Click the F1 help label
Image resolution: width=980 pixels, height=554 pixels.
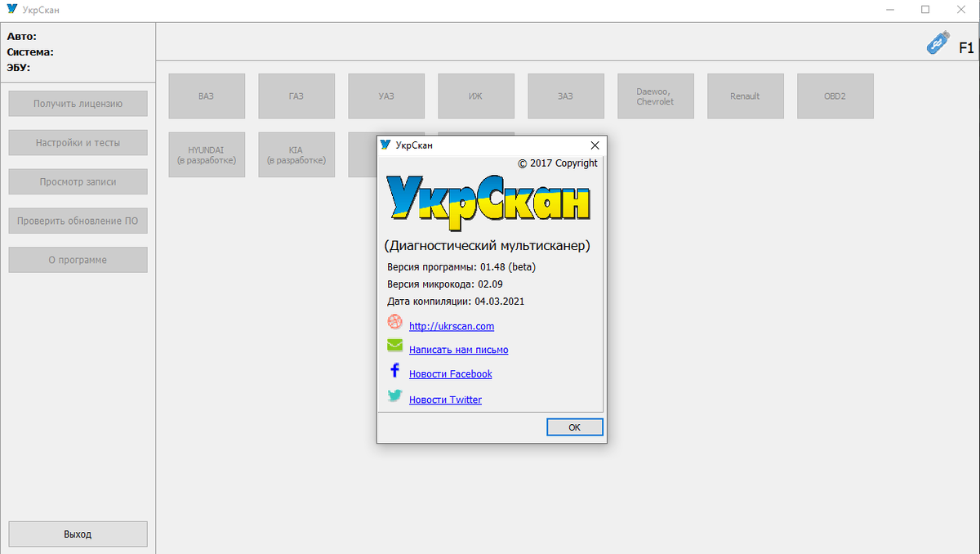966,48
